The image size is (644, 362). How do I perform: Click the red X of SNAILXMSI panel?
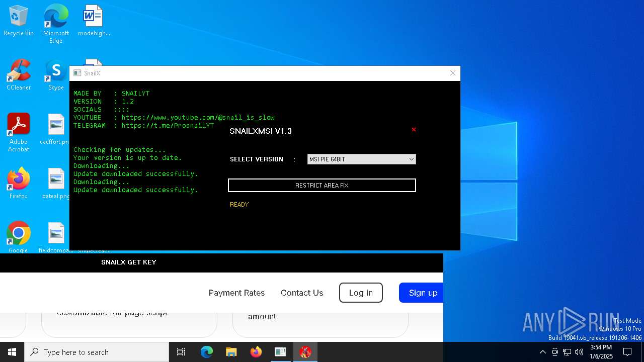click(x=414, y=130)
